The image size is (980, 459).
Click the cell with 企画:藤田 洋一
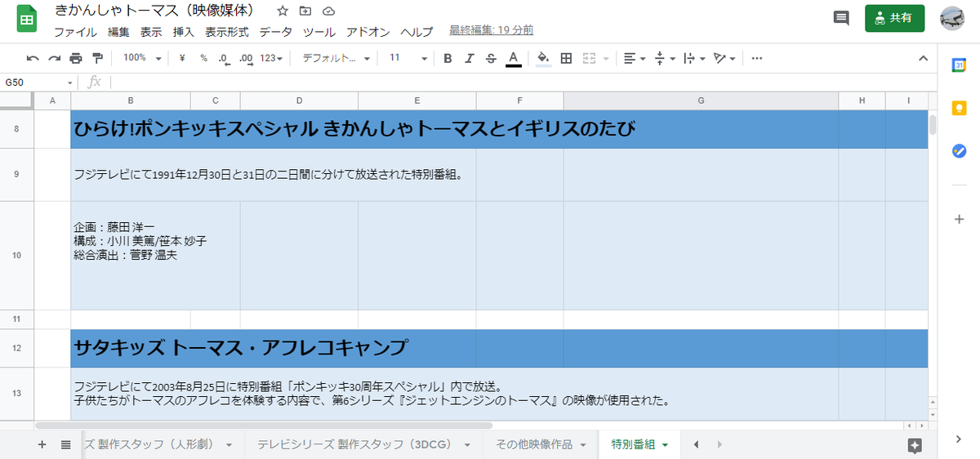(x=155, y=256)
